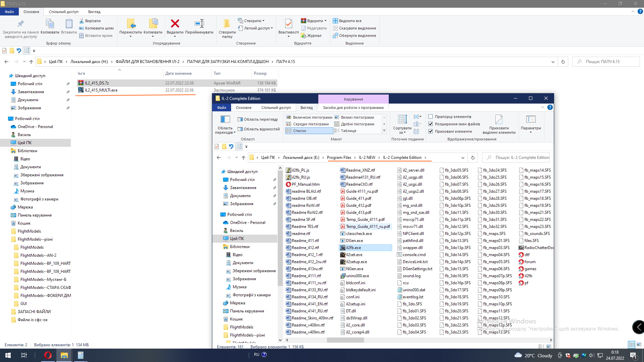
Task: Click the Rename (Перейменувати) ribbon icon
Action: 199,24
